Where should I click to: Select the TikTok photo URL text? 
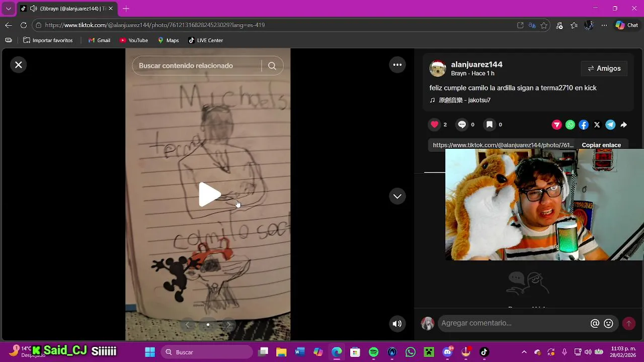point(503,145)
